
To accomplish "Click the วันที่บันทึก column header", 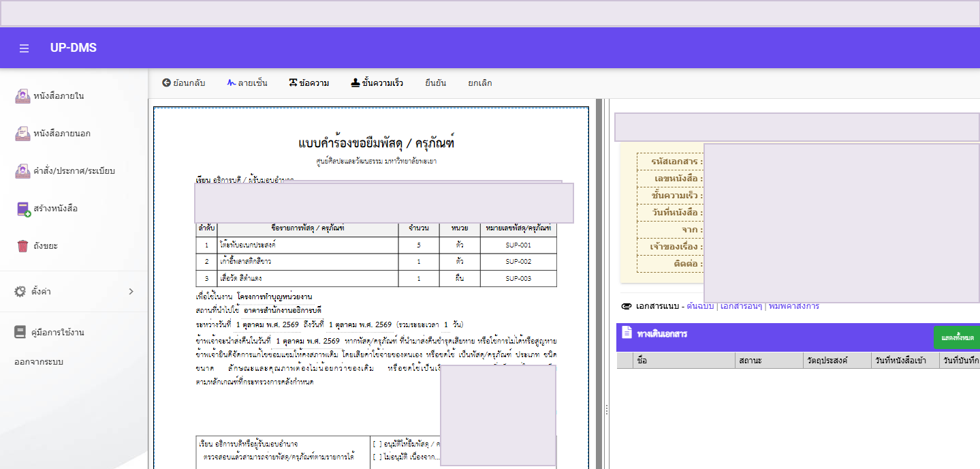I will point(960,361).
